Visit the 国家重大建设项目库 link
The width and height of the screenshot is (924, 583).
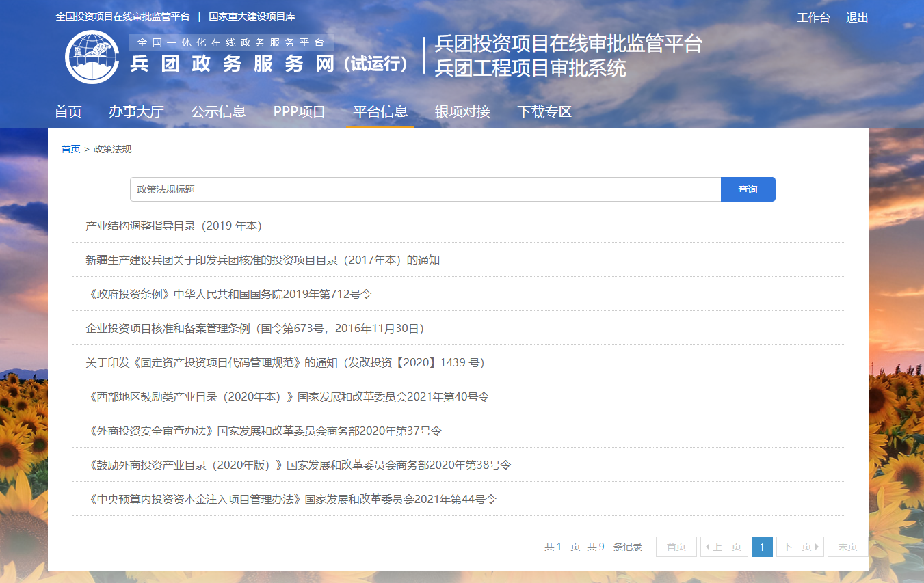(x=252, y=16)
